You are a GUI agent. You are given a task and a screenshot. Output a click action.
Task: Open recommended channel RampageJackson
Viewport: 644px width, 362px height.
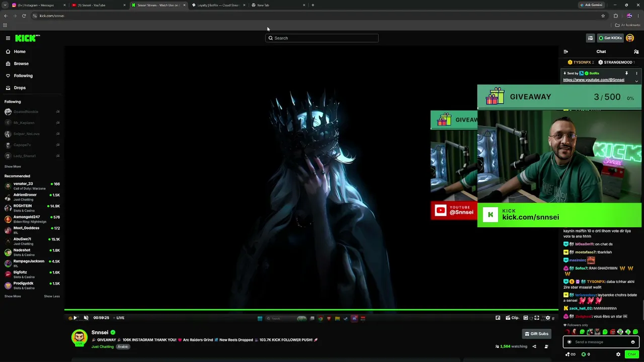coord(32,263)
